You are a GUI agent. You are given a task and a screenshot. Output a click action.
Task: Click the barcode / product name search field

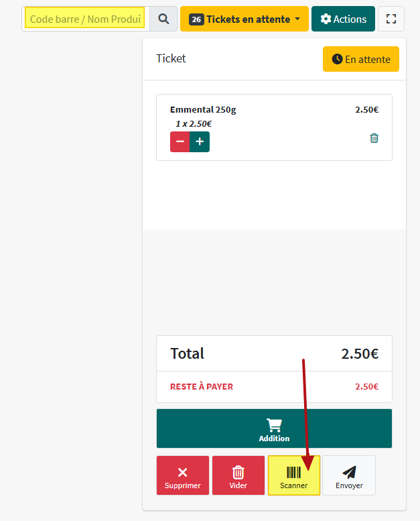(x=86, y=19)
